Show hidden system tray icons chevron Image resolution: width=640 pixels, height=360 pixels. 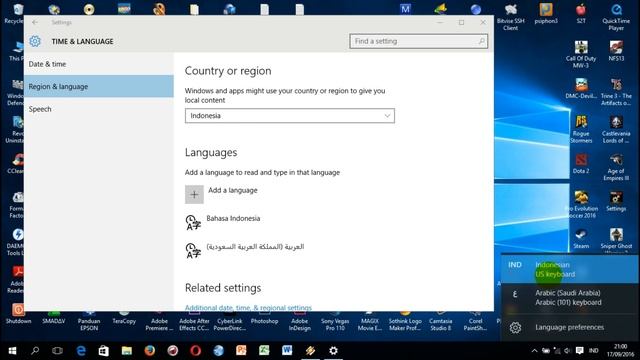[x=534, y=351]
